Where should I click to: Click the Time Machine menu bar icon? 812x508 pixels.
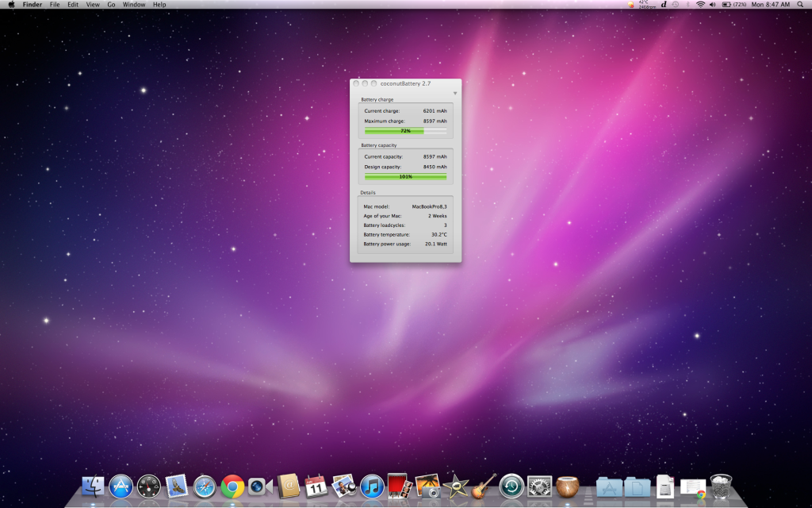pyautogui.click(x=676, y=5)
